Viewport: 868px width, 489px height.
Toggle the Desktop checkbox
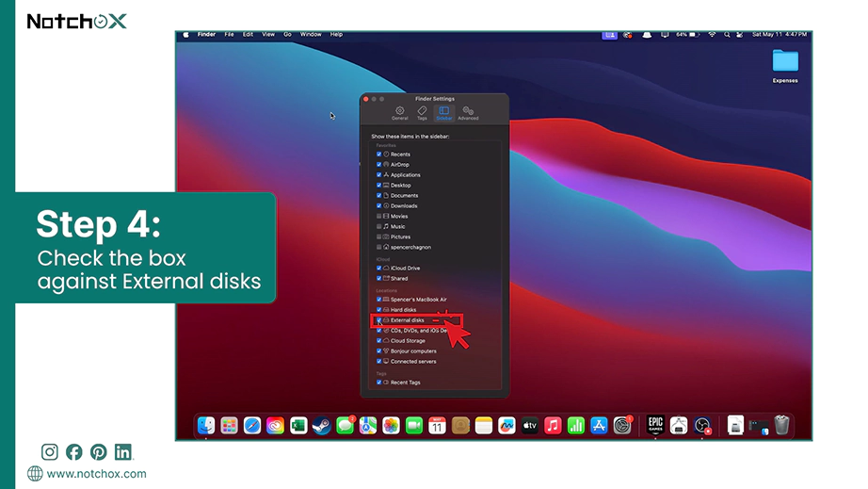(x=379, y=186)
